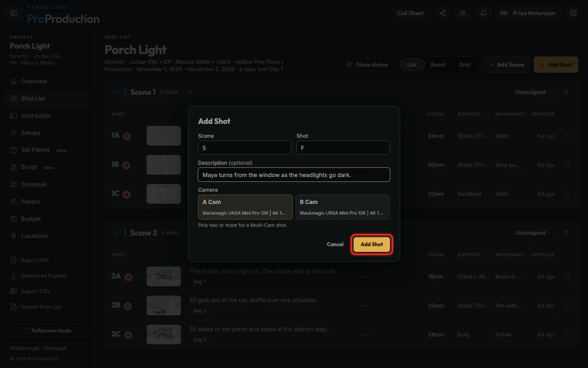This screenshot has height=368, width=588.
Task: Go to Schedule in the sidebar
Action: click(47, 184)
